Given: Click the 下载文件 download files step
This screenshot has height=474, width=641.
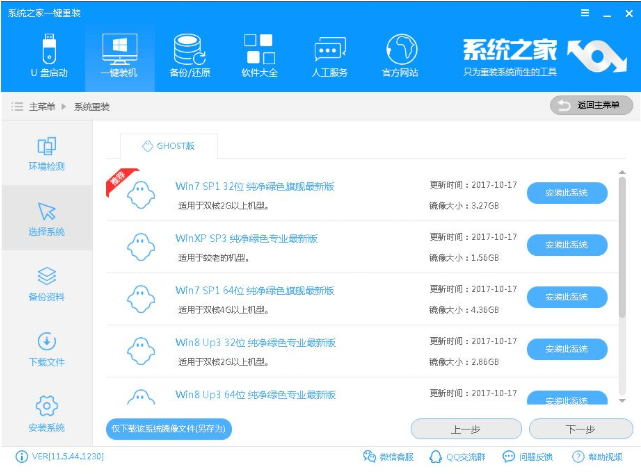Looking at the screenshot, I should pyautogui.click(x=46, y=348).
